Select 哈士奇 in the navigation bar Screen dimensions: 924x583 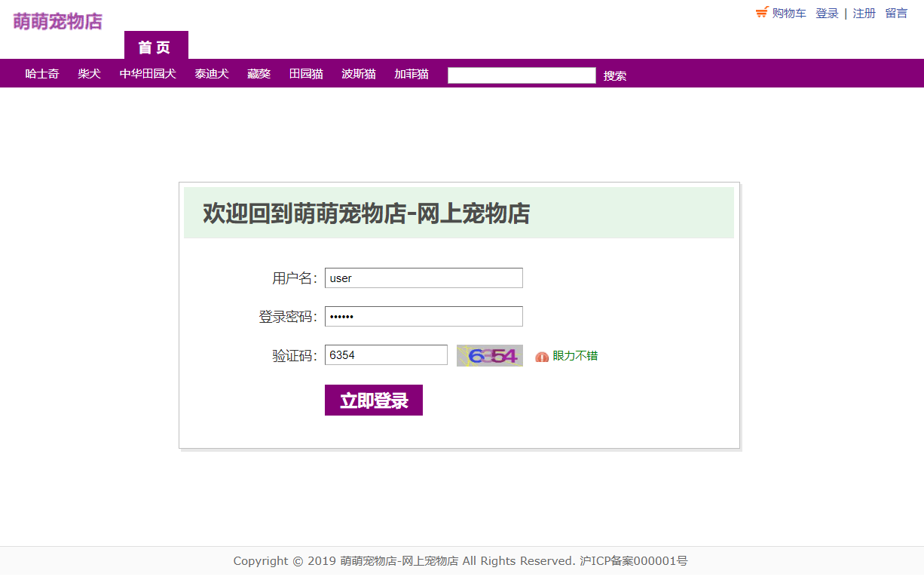(42, 73)
